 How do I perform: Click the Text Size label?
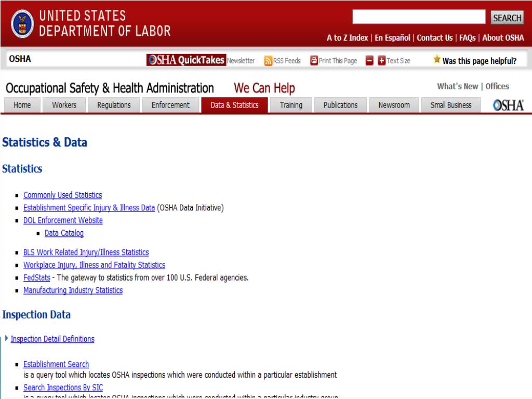[398, 61]
